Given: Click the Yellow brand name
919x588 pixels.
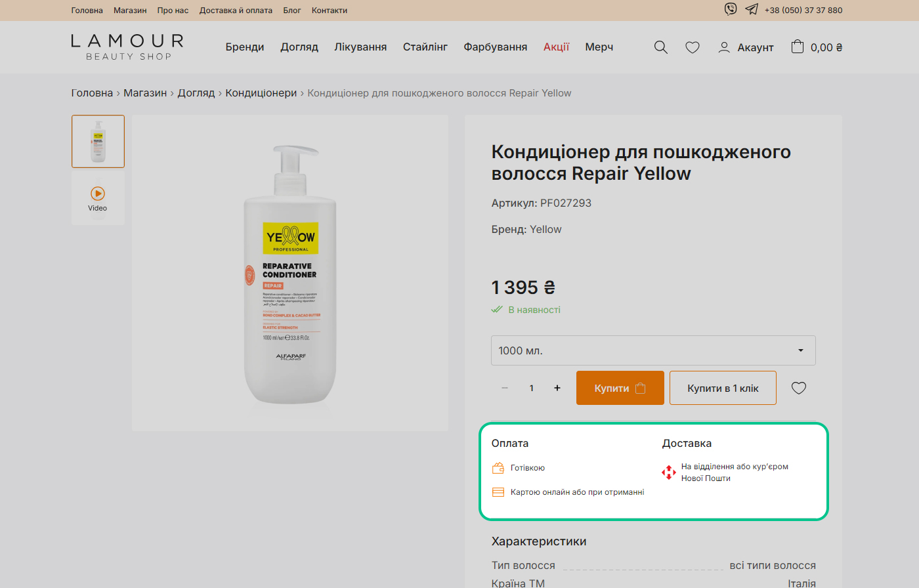Looking at the screenshot, I should [x=545, y=230].
